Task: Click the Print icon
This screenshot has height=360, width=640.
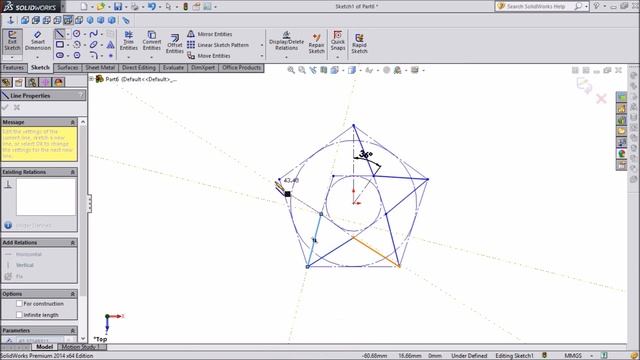Action: click(134, 6)
